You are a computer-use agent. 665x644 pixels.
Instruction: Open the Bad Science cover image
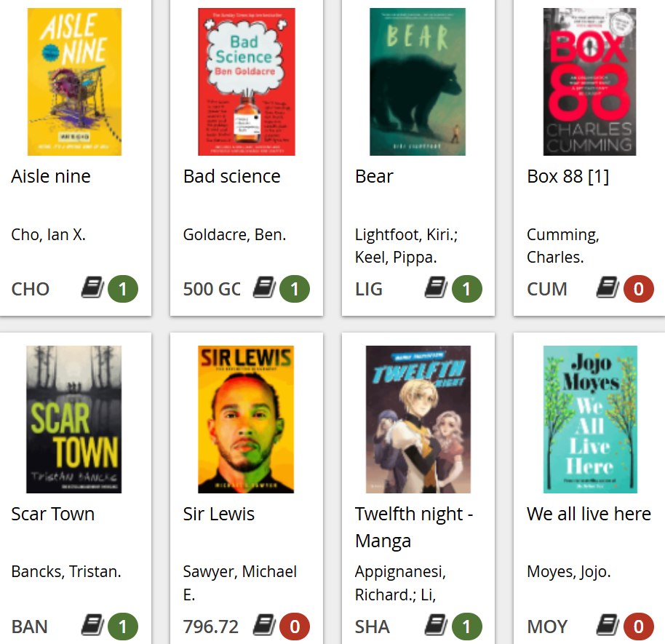247,82
